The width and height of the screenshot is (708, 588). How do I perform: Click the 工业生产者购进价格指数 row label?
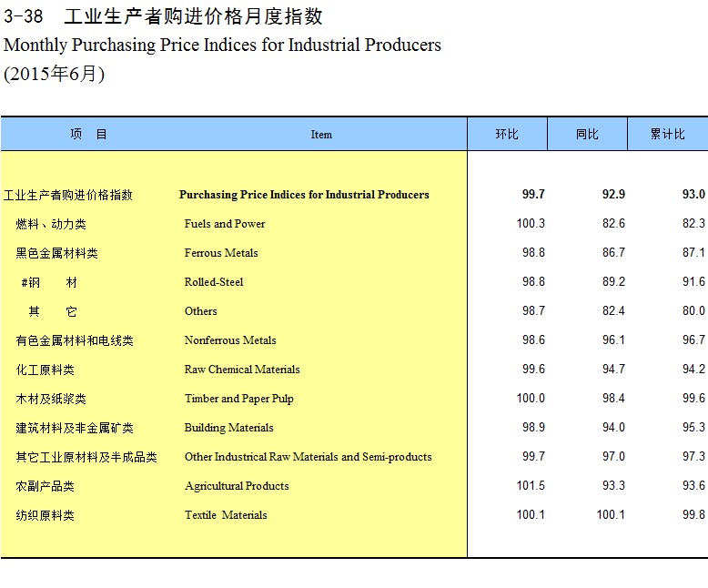tap(67, 195)
